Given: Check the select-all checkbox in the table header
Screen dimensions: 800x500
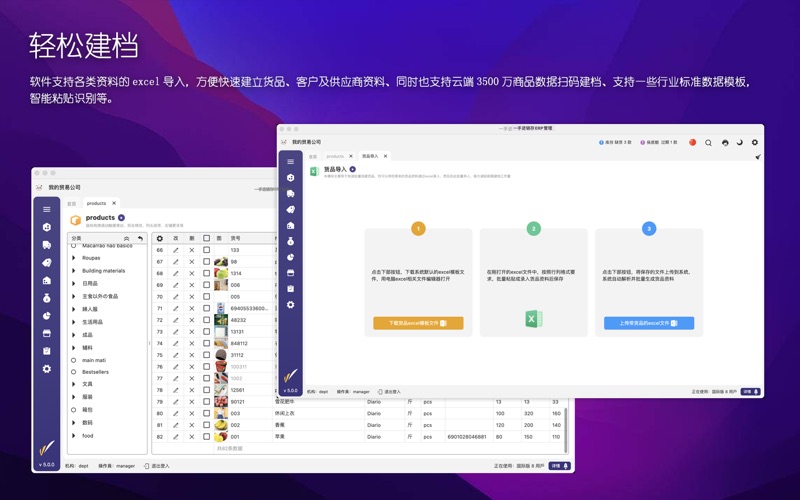Looking at the screenshot, I should (x=207, y=239).
